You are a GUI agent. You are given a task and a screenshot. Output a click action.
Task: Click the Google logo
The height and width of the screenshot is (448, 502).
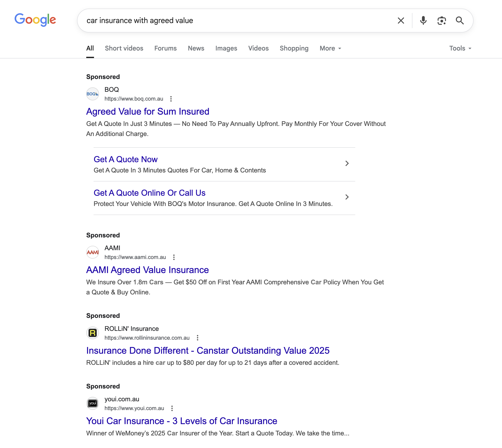[35, 20]
